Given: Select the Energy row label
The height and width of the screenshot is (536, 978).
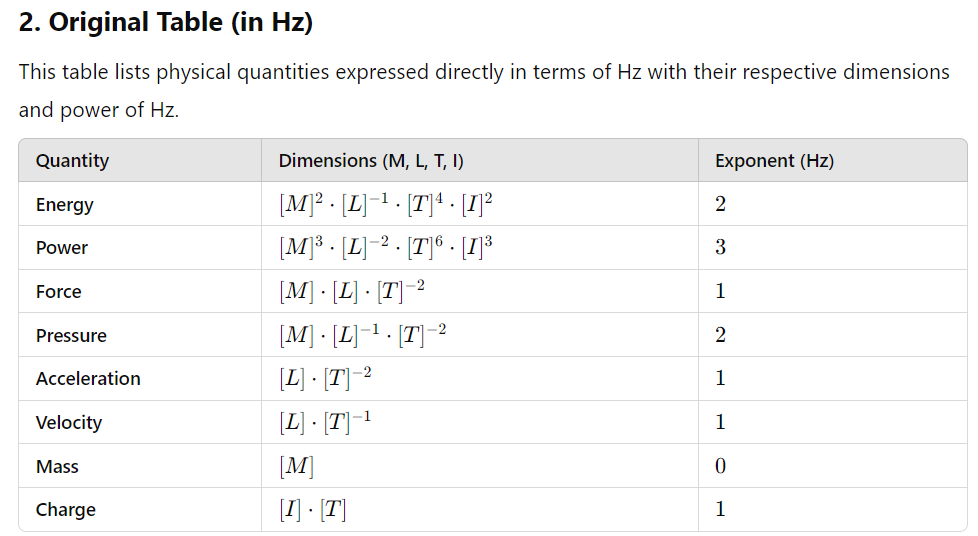Looking at the screenshot, I should [64, 205].
